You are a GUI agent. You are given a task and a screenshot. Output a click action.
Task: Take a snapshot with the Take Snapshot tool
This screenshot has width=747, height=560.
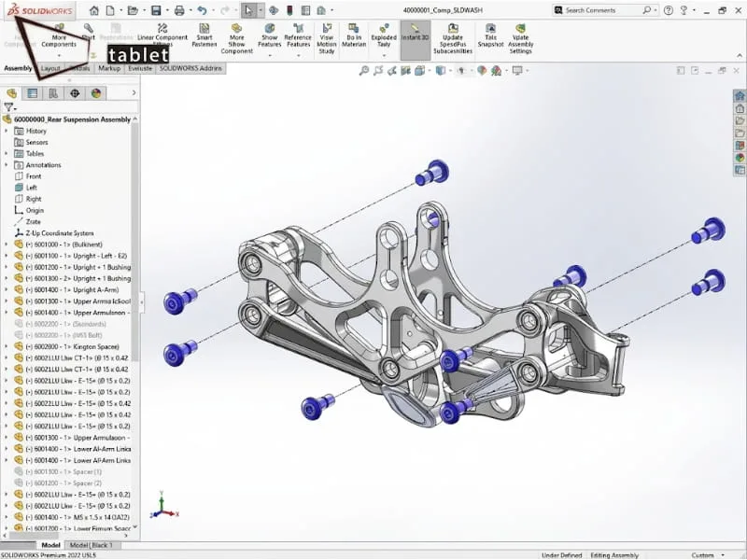tap(490, 35)
